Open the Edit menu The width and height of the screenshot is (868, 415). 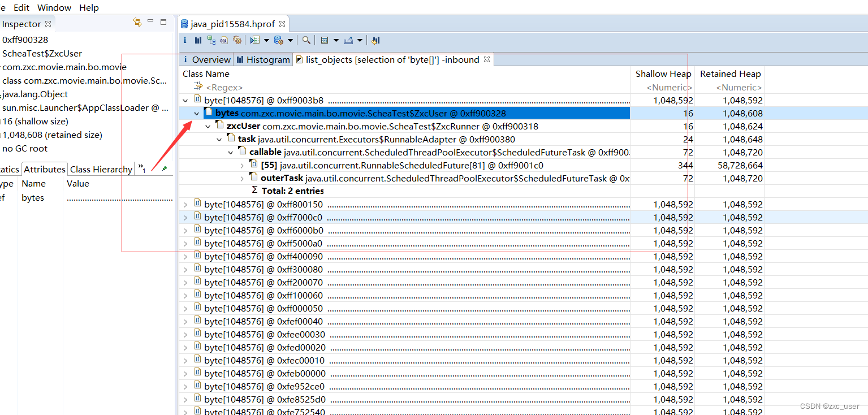[21, 7]
